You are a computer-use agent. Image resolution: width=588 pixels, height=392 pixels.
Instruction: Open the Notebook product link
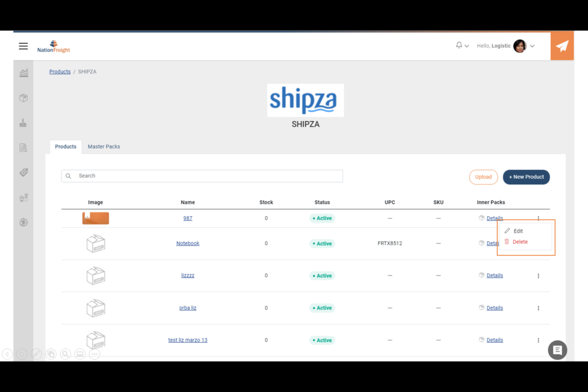(x=188, y=243)
